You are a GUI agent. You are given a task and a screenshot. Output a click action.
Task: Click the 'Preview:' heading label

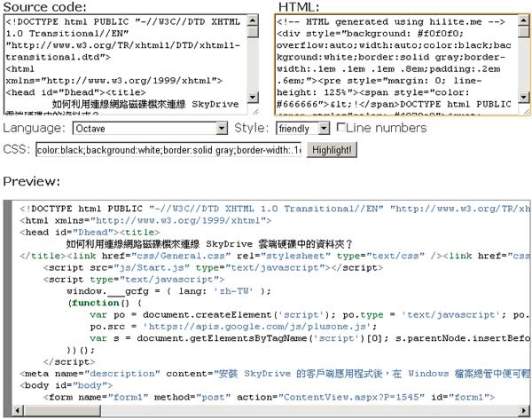coord(32,181)
